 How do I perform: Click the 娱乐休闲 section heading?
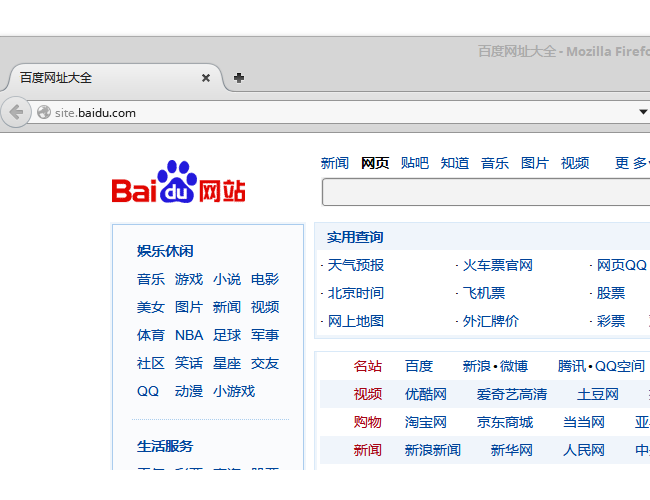click(x=165, y=251)
